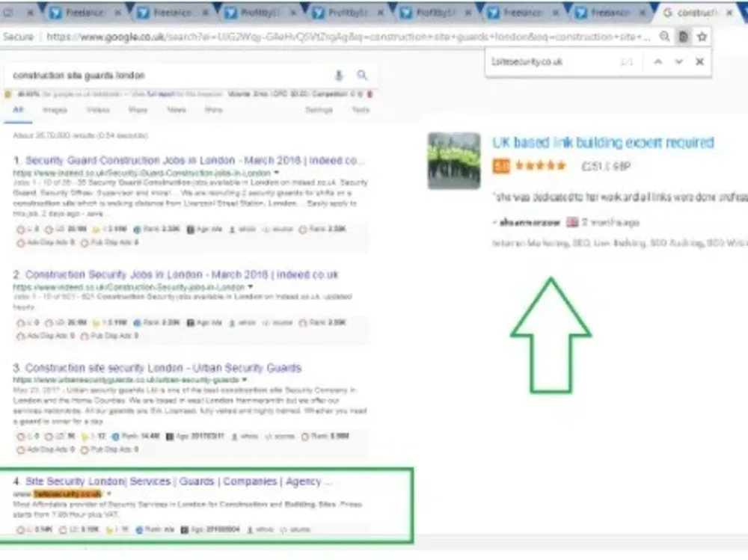Click the Age calendar icon under result 3
Screen dimensions: 748x560
[x=169, y=437]
